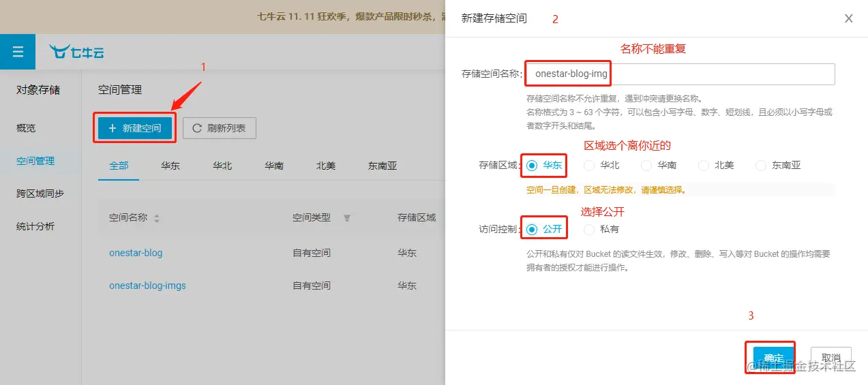Viewport: 868px width, 385px height.
Task: Switch to the 华南 region tab
Action: pos(274,166)
